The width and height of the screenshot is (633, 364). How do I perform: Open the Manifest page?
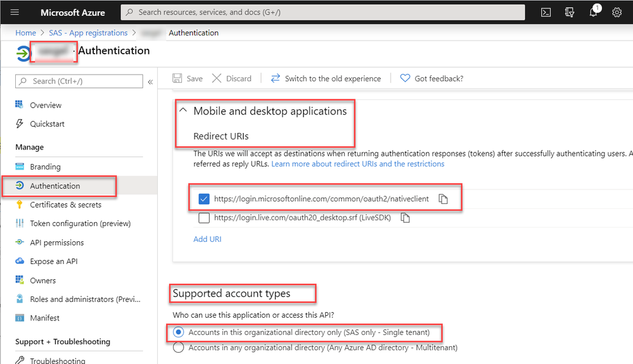click(x=44, y=318)
